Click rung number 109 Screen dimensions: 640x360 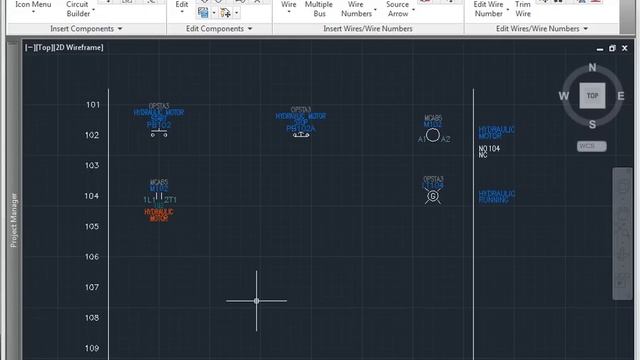tap(92, 348)
